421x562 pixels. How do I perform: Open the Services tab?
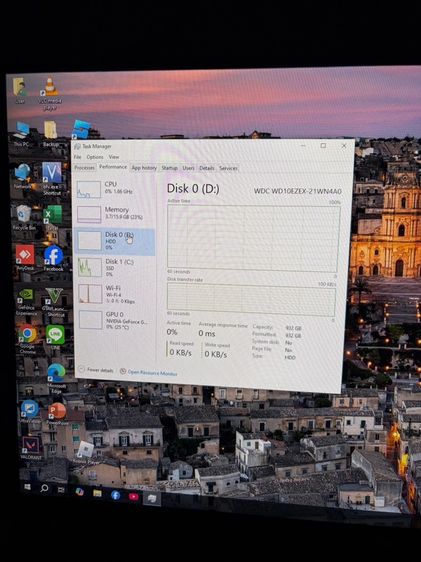click(228, 168)
